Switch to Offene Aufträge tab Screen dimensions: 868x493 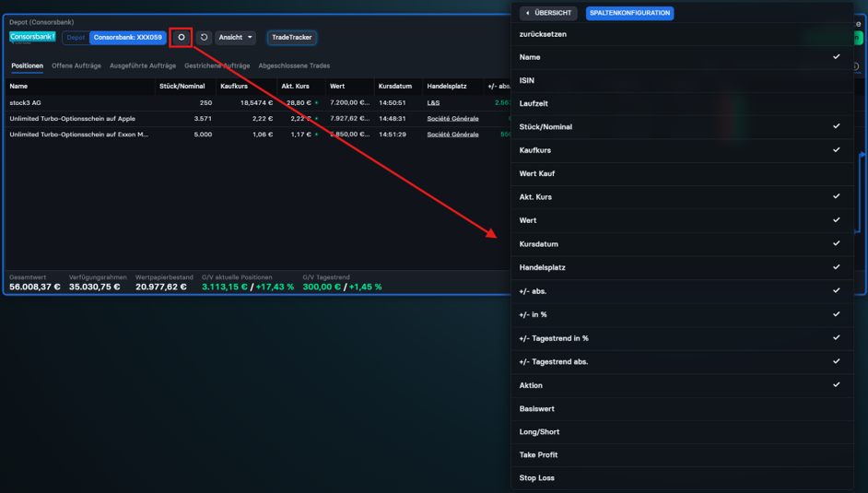76,65
